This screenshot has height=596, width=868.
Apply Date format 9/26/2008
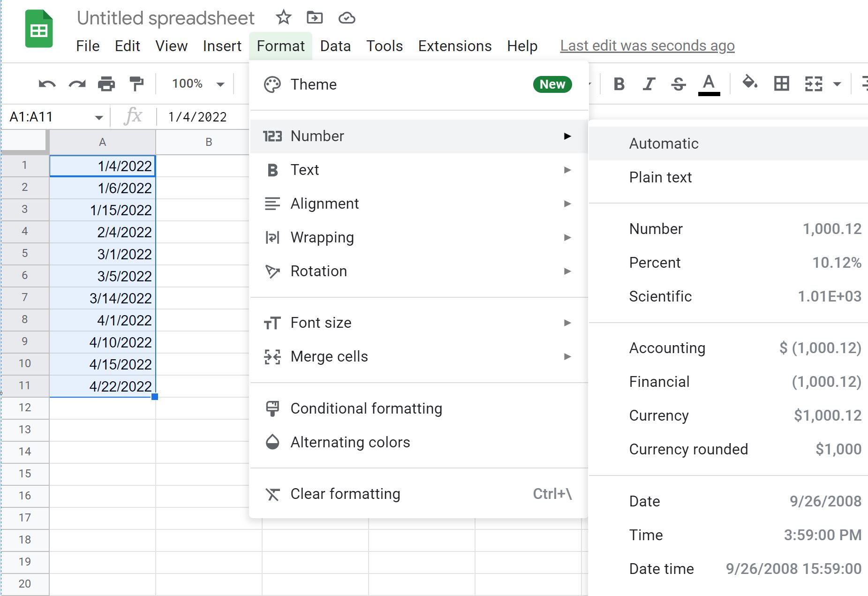[x=728, y=501]
